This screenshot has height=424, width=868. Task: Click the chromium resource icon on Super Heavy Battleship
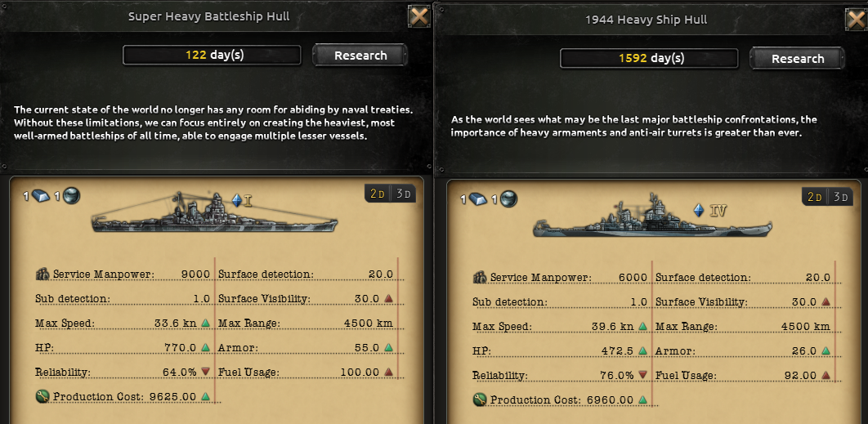point(70,196)
